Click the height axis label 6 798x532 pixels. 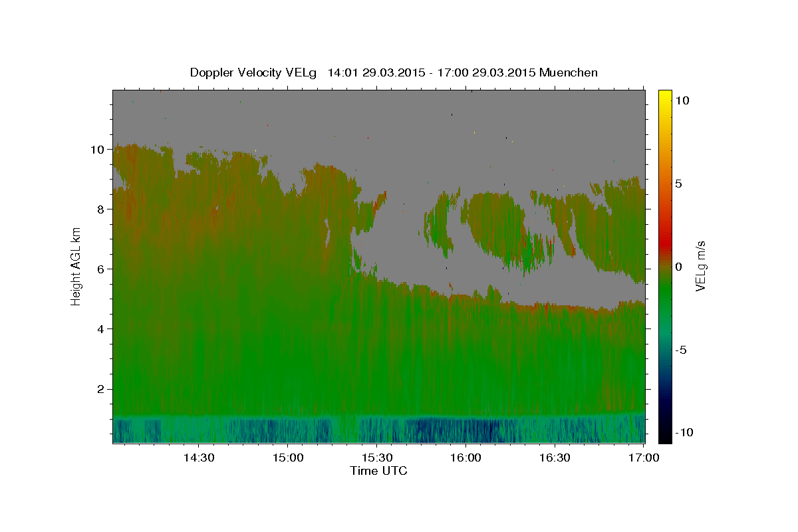click(x=102, y=269)
